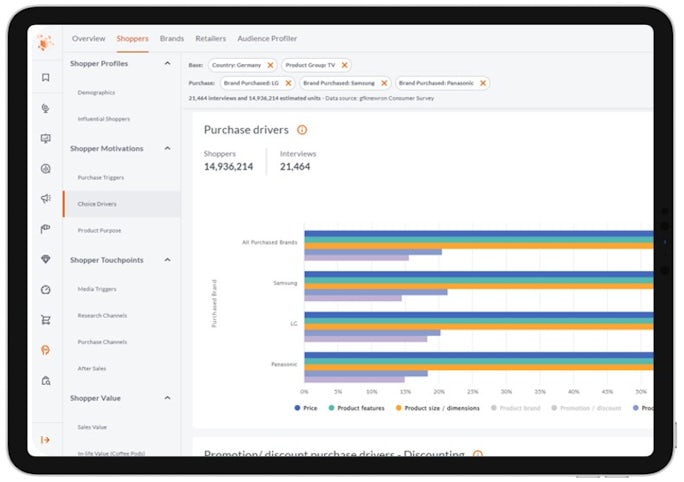Remove the Brand Purchased: Samsung filter
This screenshot has height=482, width=684.
coord(382,83)
